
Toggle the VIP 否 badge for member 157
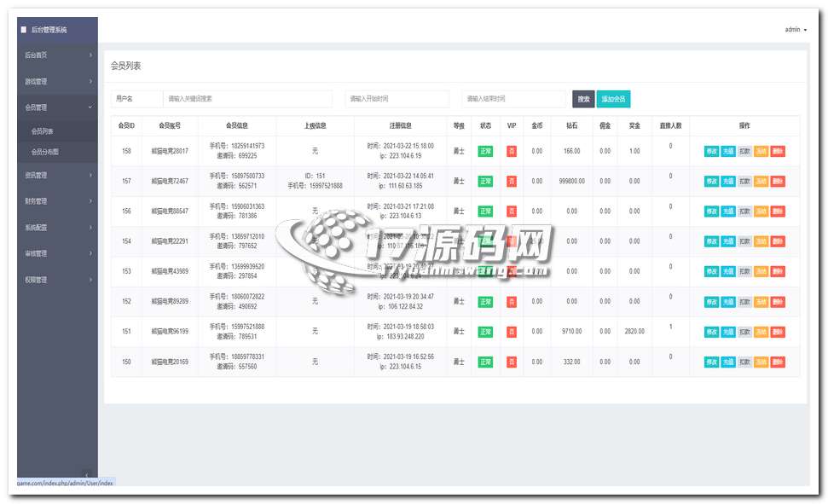512,181
